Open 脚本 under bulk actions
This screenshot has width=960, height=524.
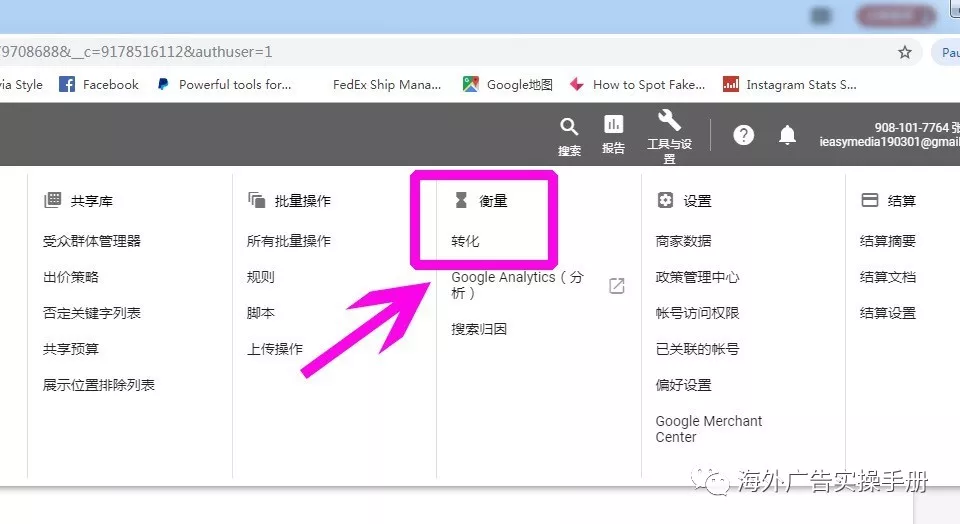click(x=261, y=313)
